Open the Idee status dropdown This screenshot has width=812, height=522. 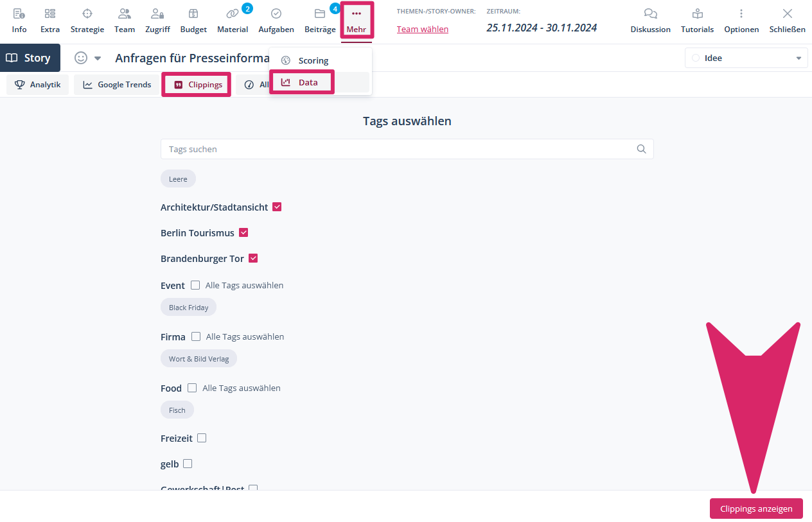click(x=745, y=58)
